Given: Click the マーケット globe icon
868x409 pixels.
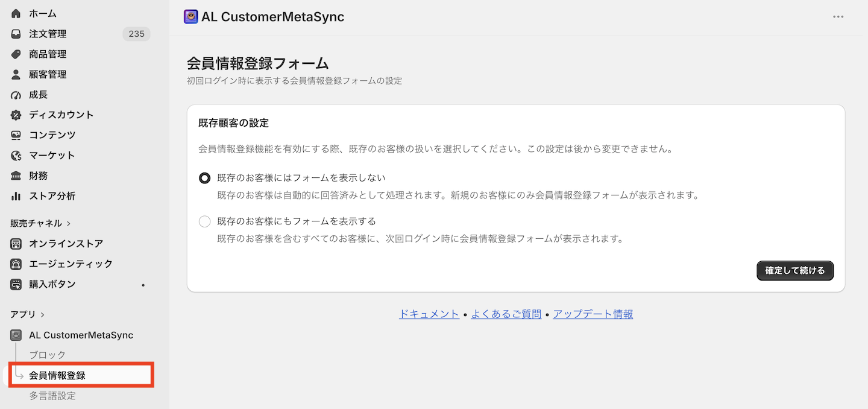Looking at the screenshot, I should [16, 156].
